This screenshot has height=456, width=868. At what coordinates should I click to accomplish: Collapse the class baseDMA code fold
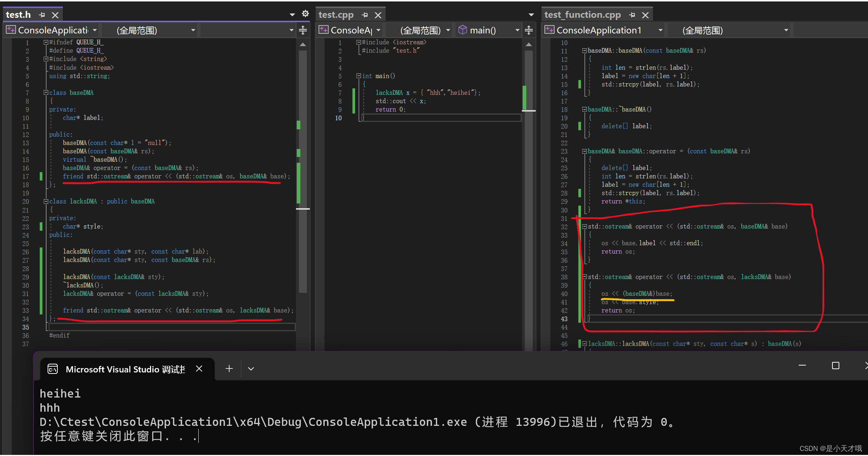pyautogui.click(x=45, y=93)
